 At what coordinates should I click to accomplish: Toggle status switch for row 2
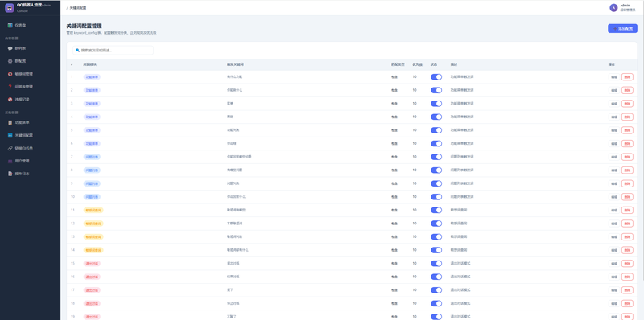436,90
